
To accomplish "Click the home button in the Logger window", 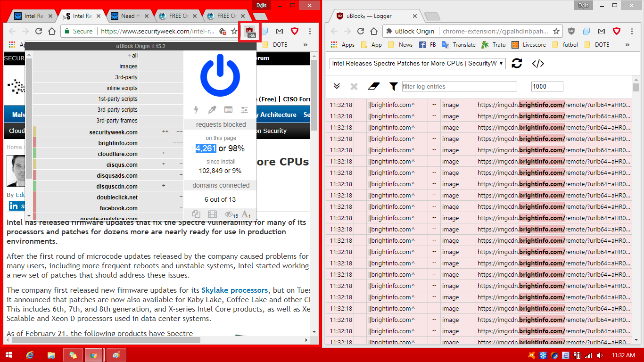I will (374, 31).
